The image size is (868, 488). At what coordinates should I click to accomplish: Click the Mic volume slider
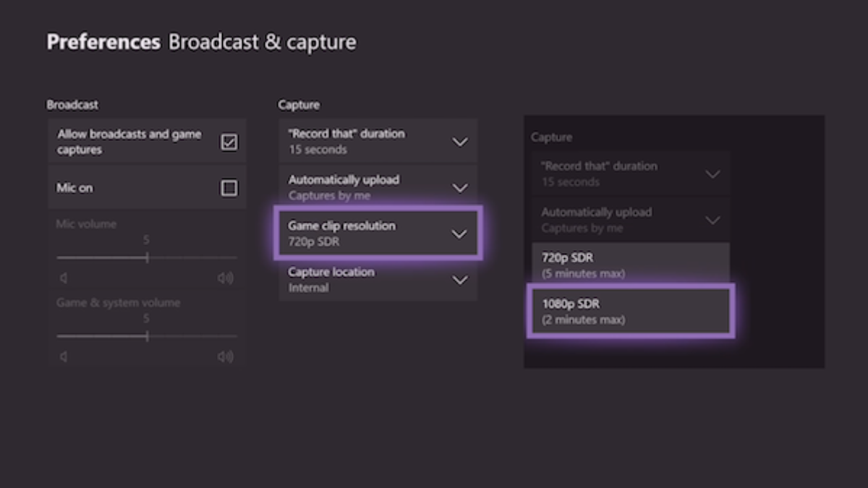coord(147,257)
